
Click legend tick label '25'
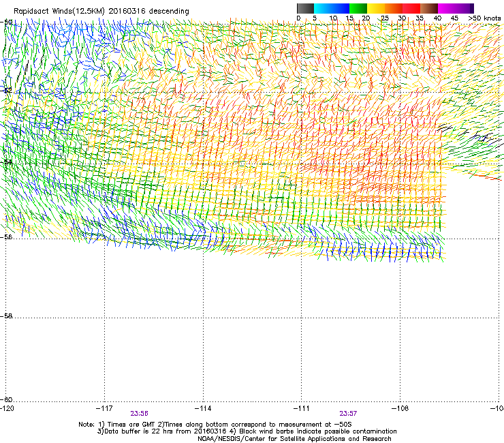pyautogui.click(x=385, y=18)
